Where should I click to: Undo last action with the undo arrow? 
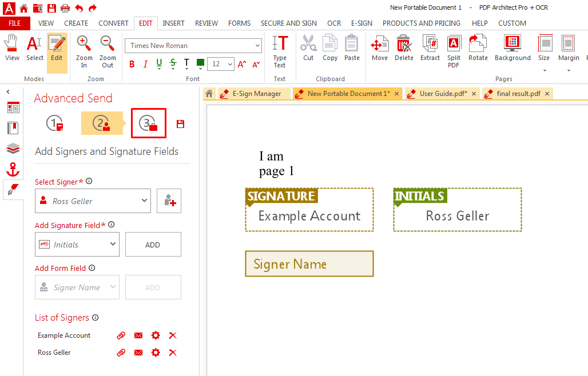point(79,8)
